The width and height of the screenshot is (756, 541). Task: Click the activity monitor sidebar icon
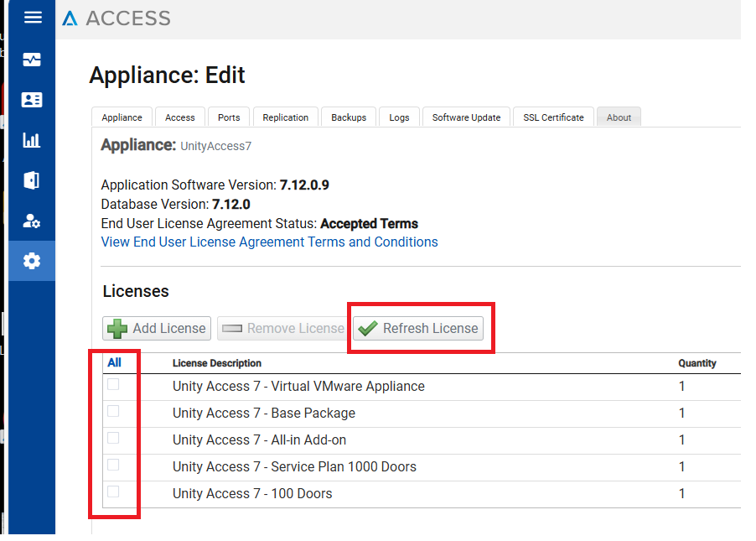coord(32,60)
